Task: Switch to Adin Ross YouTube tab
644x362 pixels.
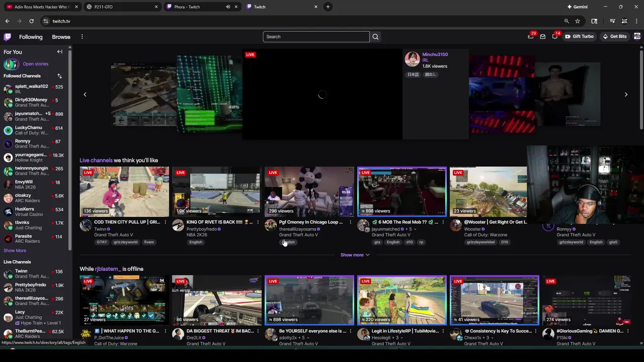Action: [42, 7]
